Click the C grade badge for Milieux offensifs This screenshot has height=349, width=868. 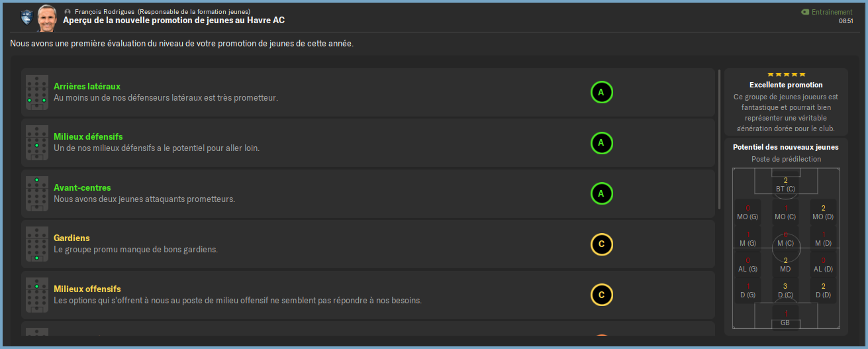(x=601, y=295)
